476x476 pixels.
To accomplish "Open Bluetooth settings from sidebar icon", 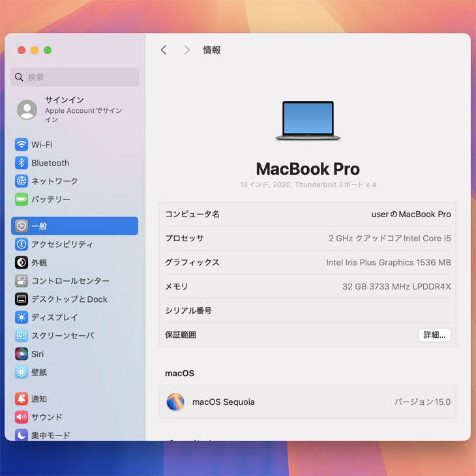I will click(22, 163).
